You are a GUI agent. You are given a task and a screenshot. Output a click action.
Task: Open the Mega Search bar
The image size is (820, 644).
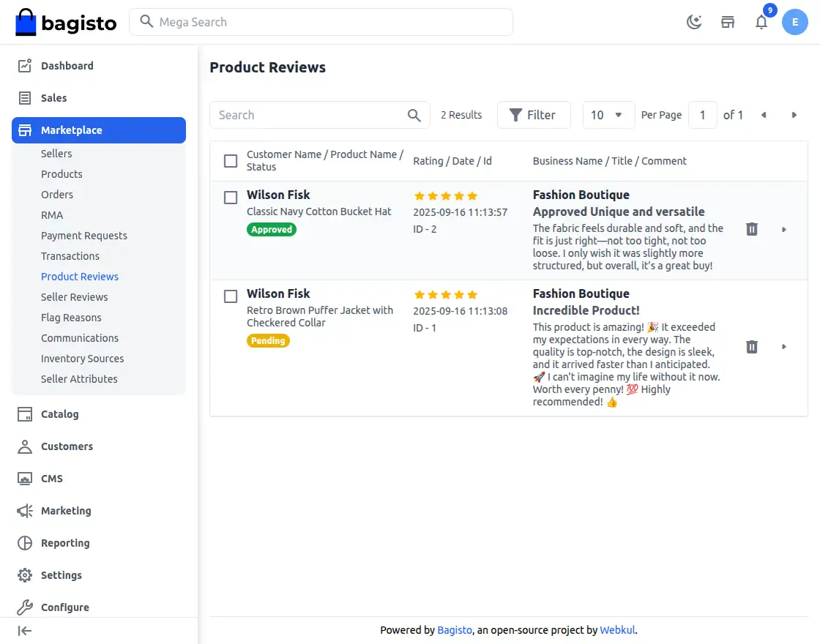[x=320, y=22]
